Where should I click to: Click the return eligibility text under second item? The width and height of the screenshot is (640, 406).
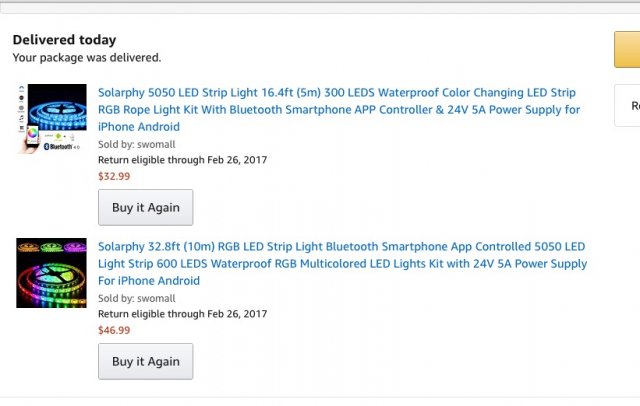tap(182, 314)
